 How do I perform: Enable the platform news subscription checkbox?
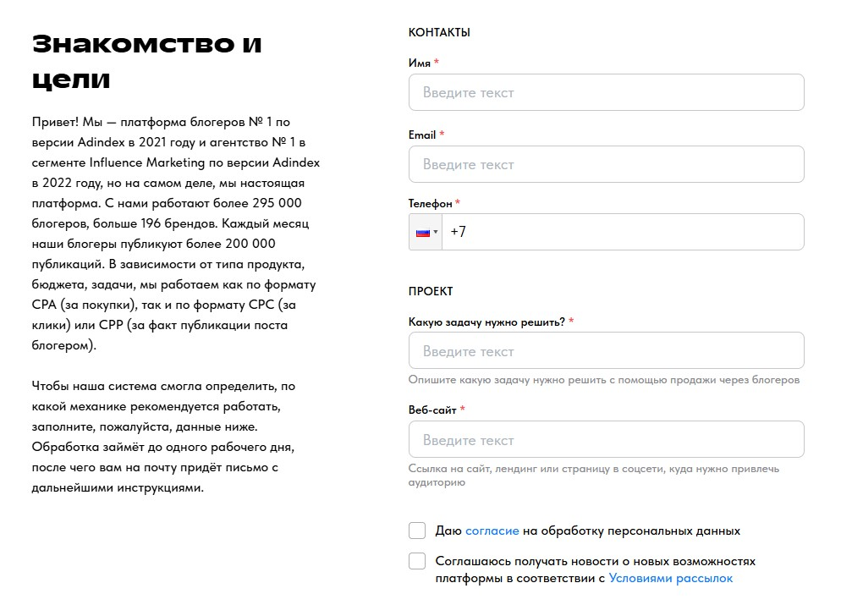tap(417, 561)
